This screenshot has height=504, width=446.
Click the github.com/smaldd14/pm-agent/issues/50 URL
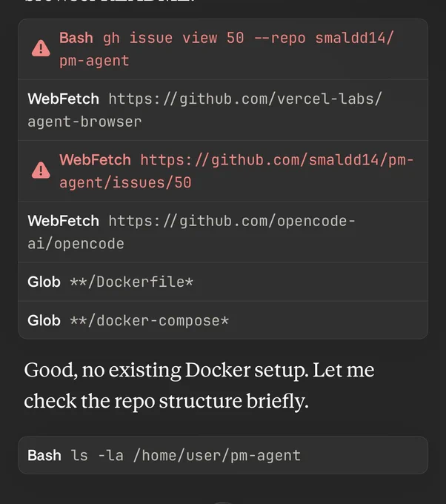tap(236, 171)
